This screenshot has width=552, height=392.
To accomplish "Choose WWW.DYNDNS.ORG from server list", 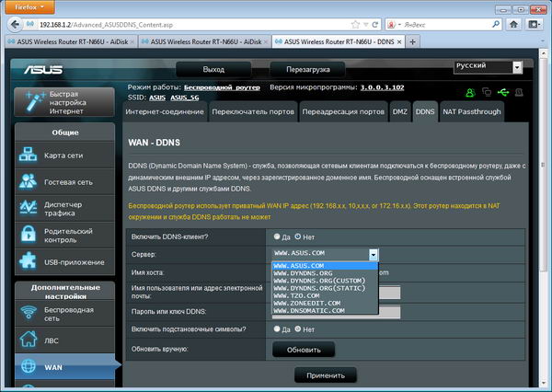I will click(x=325, y=273).
